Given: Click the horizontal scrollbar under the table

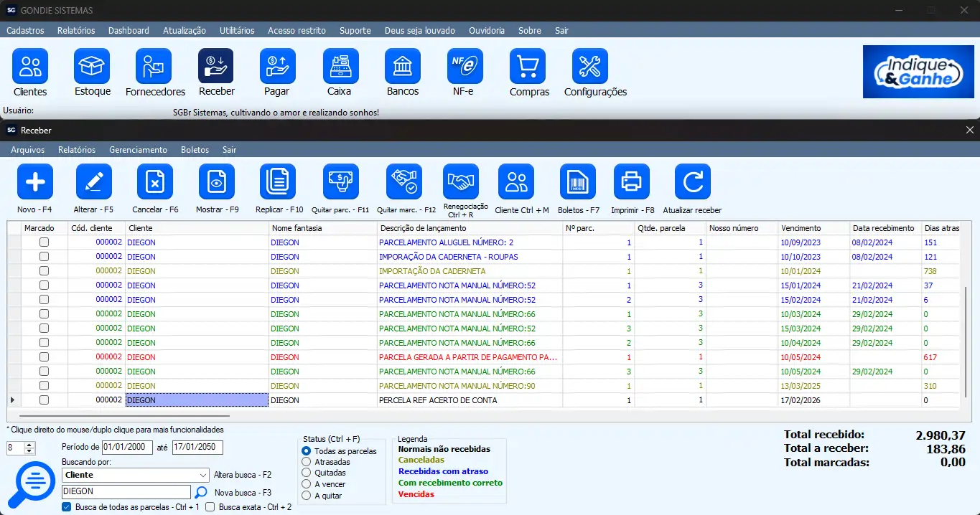Looking at the screenshot, I should [x=124, y=415].
